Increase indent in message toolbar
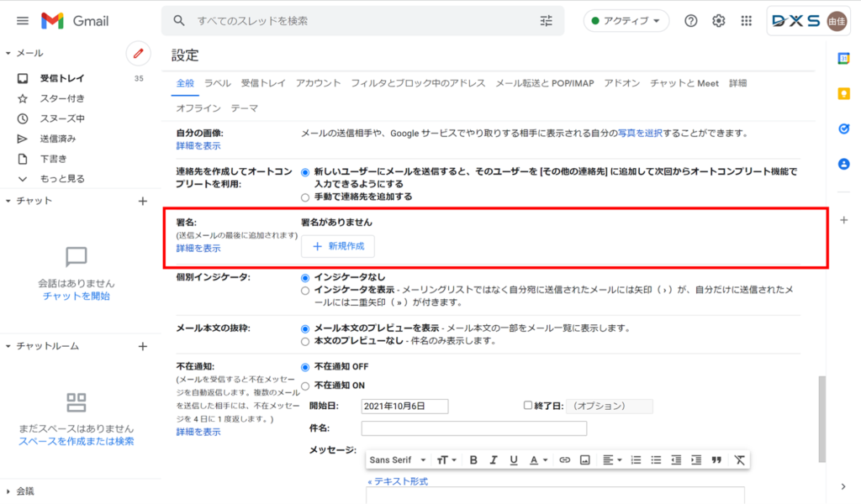The width and height of the screenshot is (861, 504). 696,460
